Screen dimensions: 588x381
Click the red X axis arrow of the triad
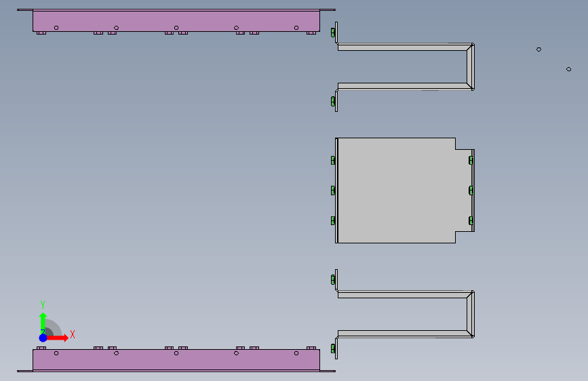click(x=57, y=338)
